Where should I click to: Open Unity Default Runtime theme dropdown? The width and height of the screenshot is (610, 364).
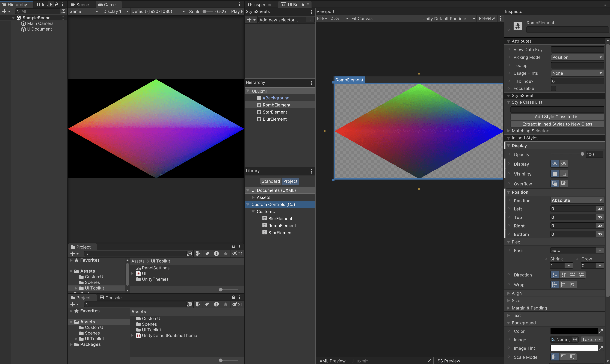[x=449, y=18]
